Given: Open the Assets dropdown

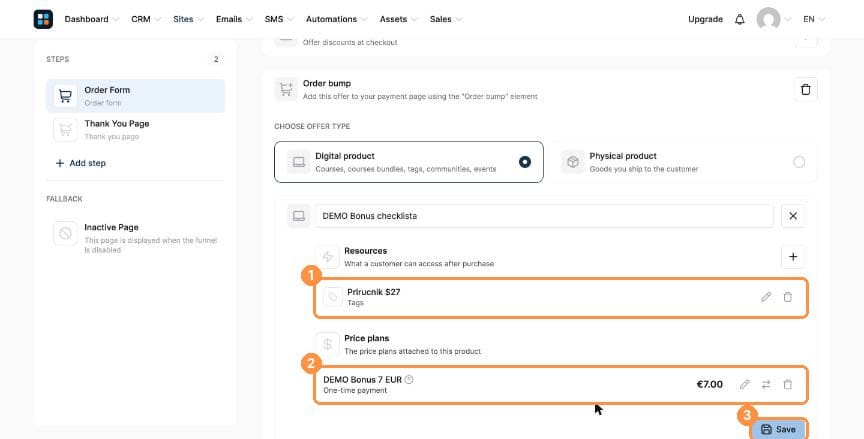Looking at the screenshot, I should pos(399,19).
